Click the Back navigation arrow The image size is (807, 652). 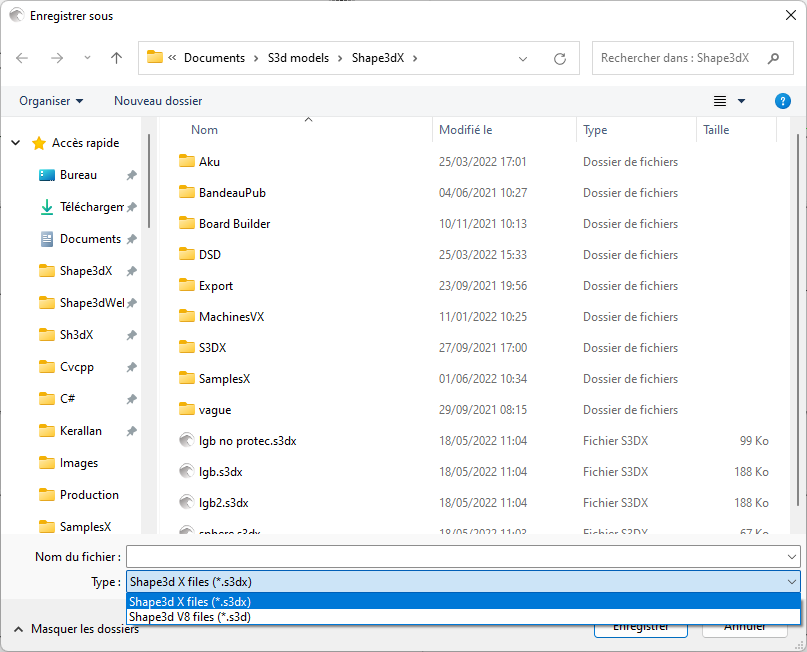coord(22,58)
